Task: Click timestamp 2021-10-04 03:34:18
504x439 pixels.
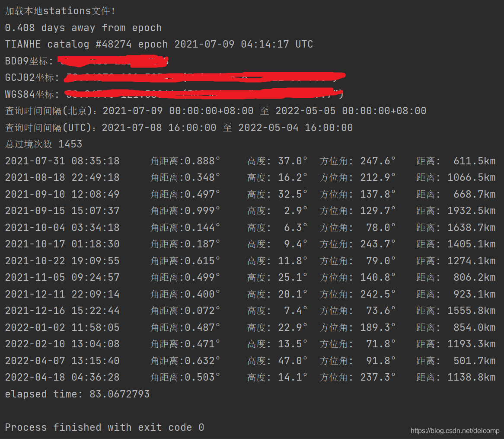Action: tap(62, 228)
